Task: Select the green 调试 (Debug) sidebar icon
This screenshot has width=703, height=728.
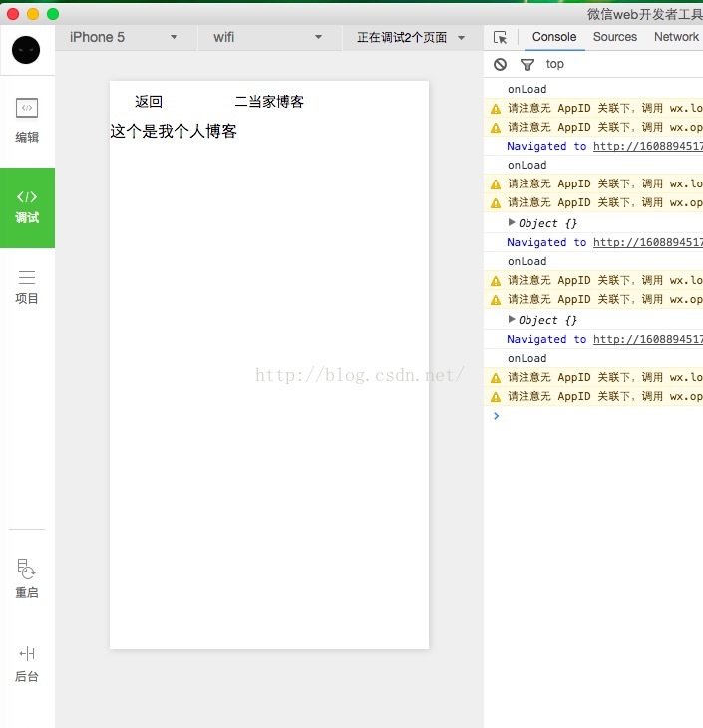Action: pyautogui.click(x=27, y=206)
